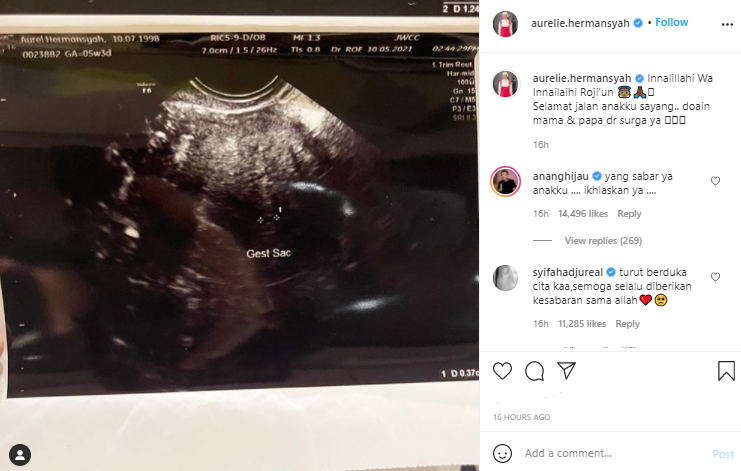This screenshot has width=741, height=471.
Task: Open emoji picker smiley icon
Action: click(502, 453)
